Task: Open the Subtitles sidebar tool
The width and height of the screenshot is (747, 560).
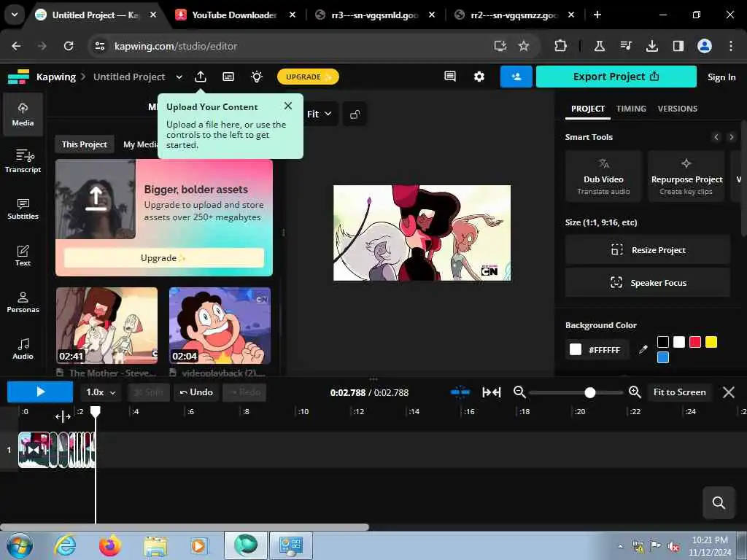Action: 23,209
